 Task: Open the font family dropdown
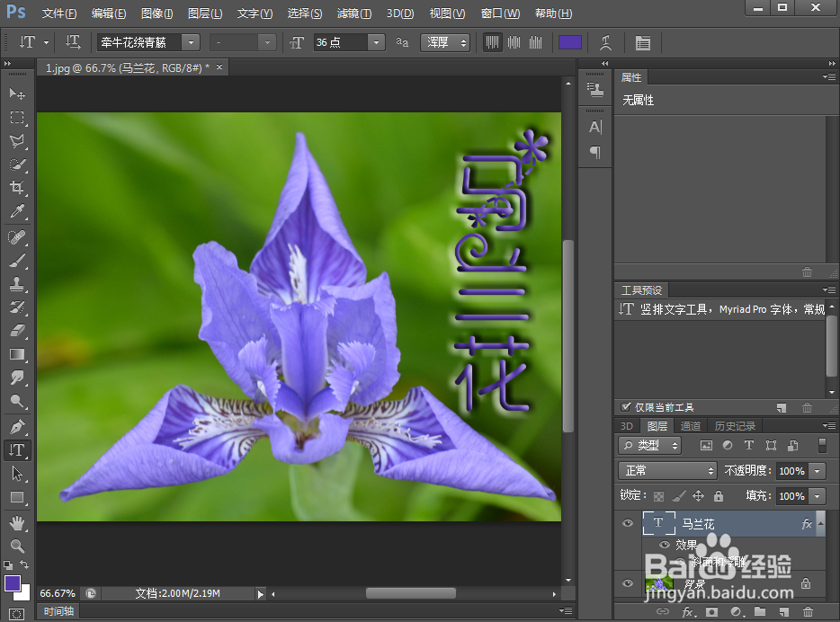[x=191, y=42]
